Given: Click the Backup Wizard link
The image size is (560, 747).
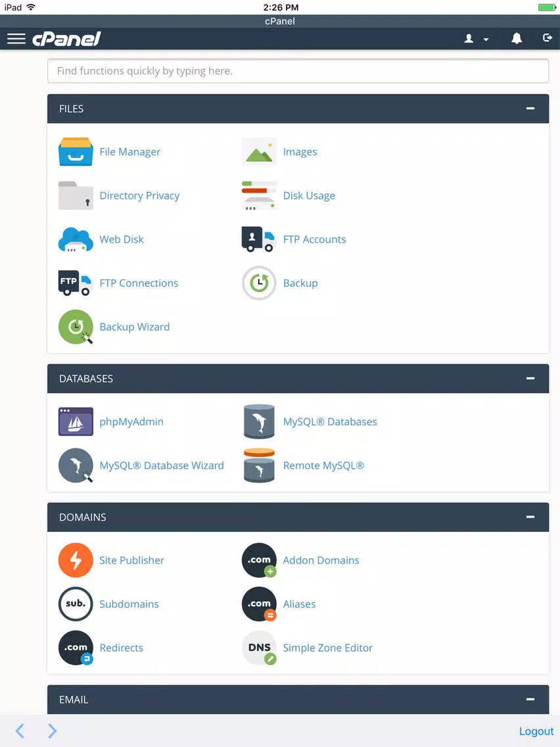Looking at the screenshot, I should click(135, 327).
